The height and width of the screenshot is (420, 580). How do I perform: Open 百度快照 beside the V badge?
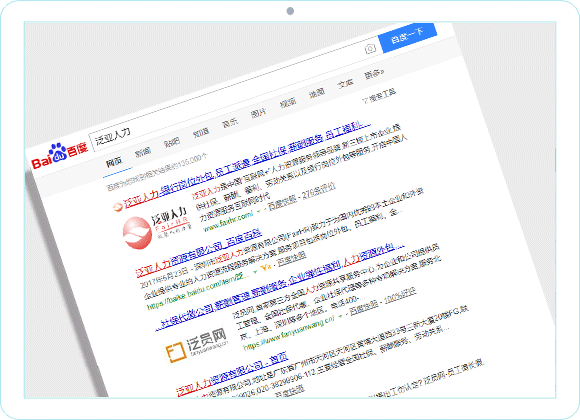[291, 258]
